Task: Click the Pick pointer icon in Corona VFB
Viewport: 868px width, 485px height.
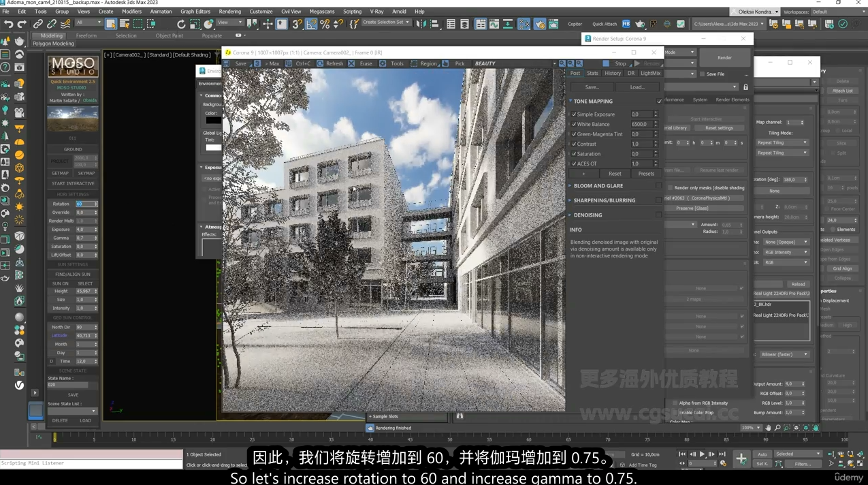Action: pos(445,63)
